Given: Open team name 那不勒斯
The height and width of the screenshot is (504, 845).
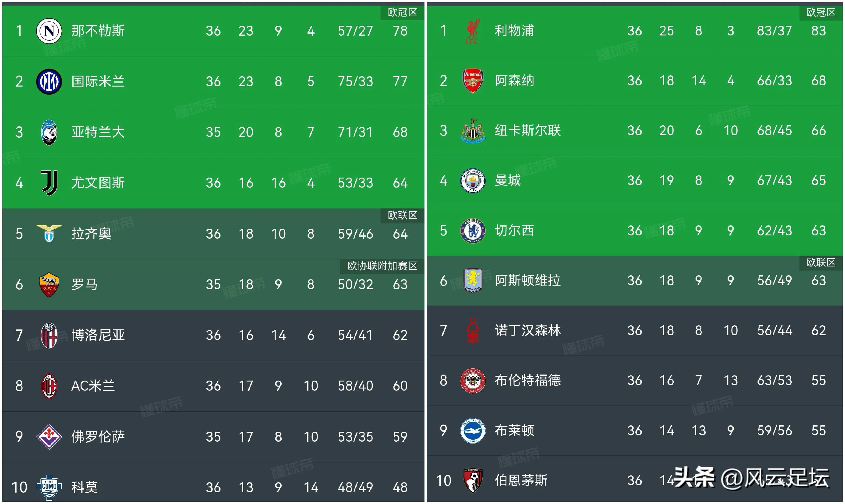Looking at the screenshot, I should point(98,31).
